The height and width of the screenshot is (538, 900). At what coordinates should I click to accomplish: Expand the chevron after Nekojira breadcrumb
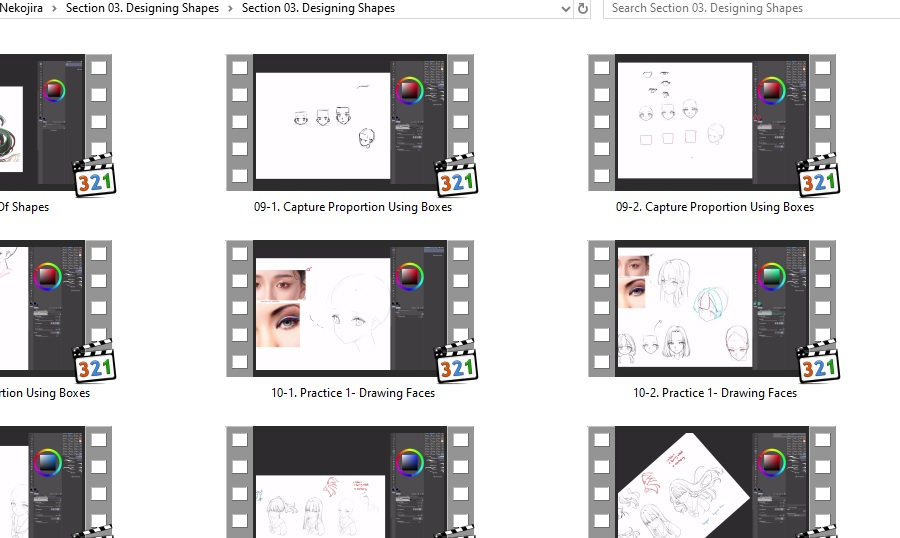(x=55, y=9)
